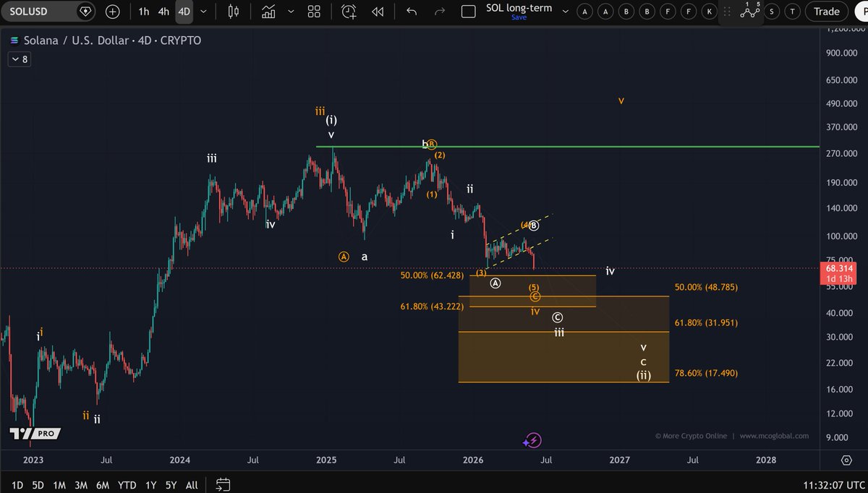Set range to 5Y
Screen dimensions: 868x493
pos(171,484)
